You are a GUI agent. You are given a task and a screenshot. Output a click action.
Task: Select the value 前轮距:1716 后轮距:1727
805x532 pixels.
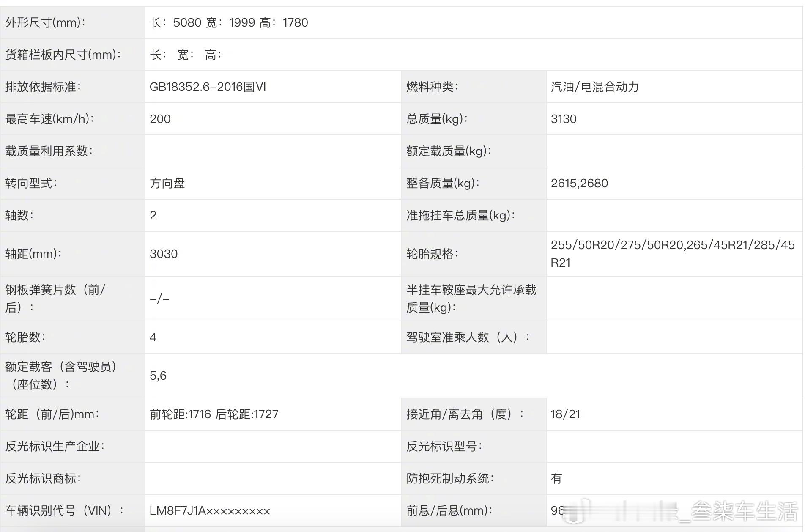[x=214, y=414]
